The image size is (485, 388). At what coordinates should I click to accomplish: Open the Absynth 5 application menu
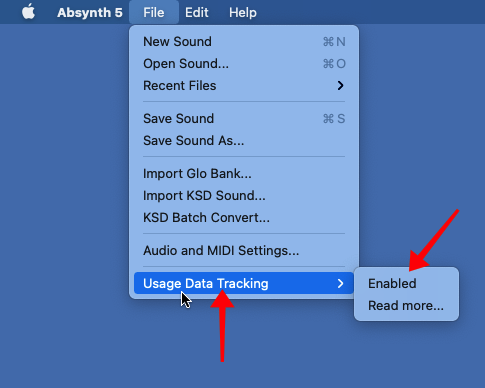click(x=90, y=13)
